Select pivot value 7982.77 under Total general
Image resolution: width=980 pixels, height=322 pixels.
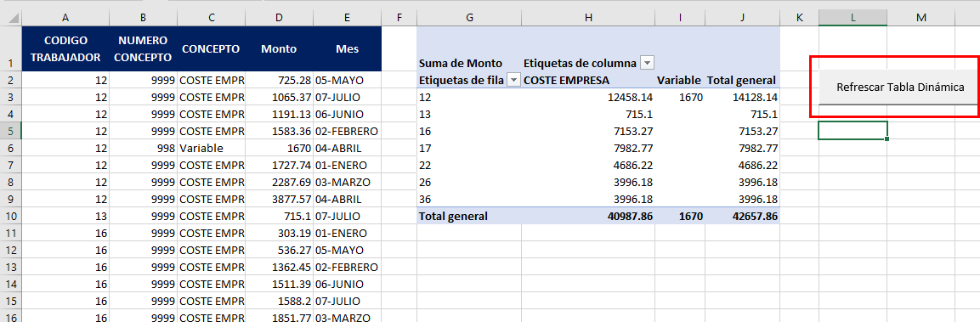[743, 148]
